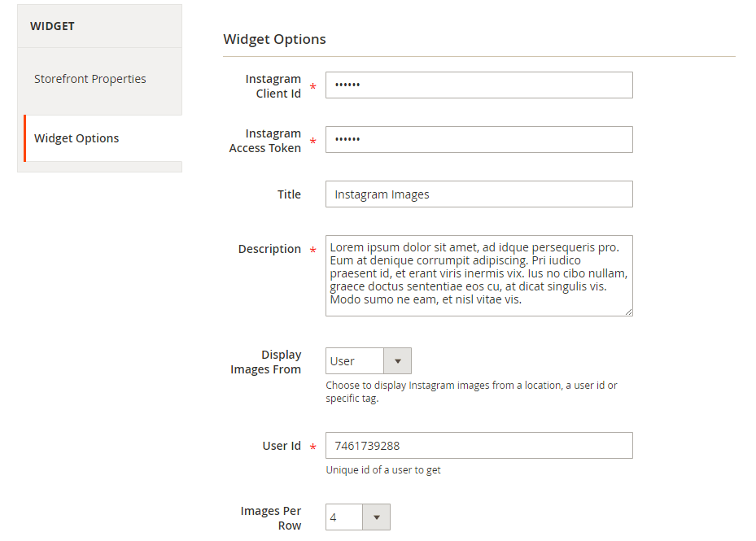The width and height of the screenshot is (756, 541).
Task: Click the Instagram Access Token label
Action: click(x=265, y=141)
